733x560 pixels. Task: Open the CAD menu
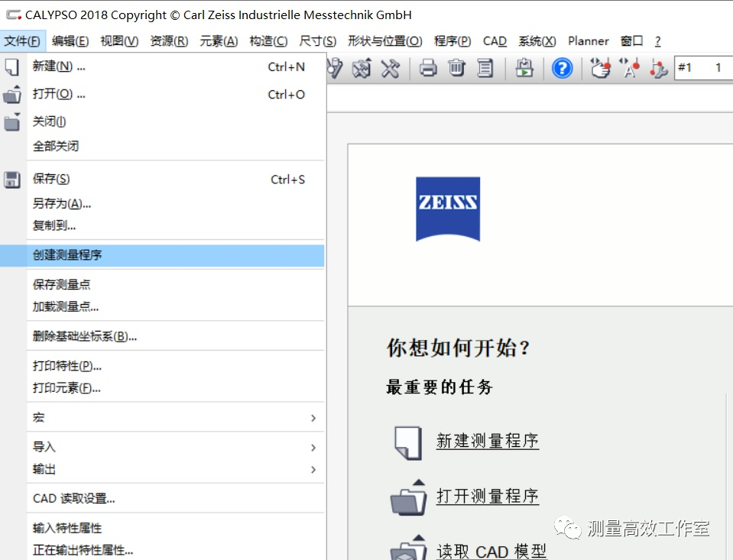tap(495, 41)
